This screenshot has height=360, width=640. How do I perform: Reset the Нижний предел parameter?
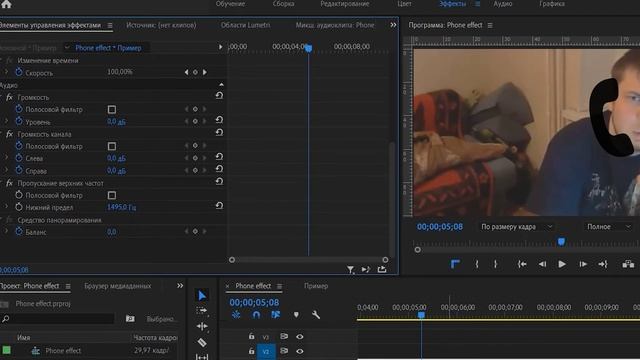pos(219,206)
